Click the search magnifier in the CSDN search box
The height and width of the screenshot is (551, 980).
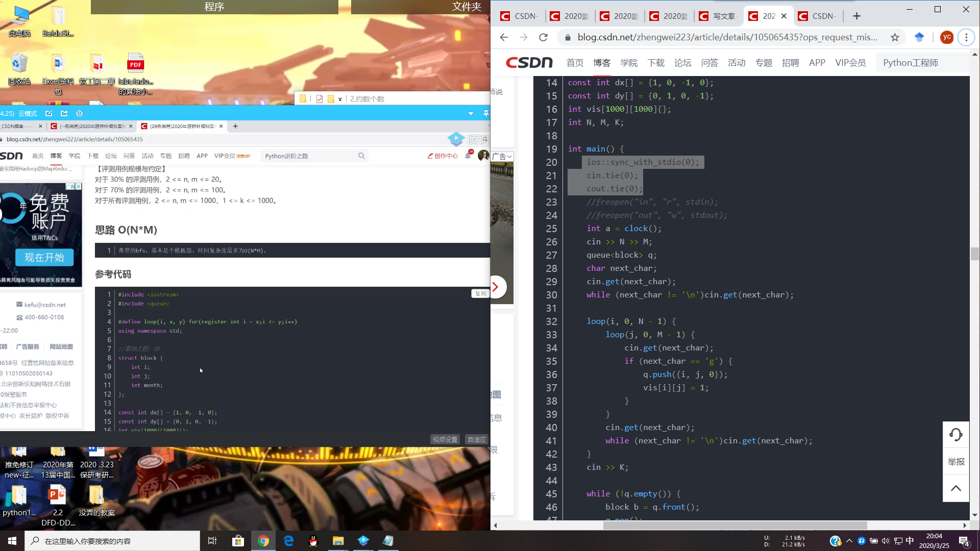point(361,156)
